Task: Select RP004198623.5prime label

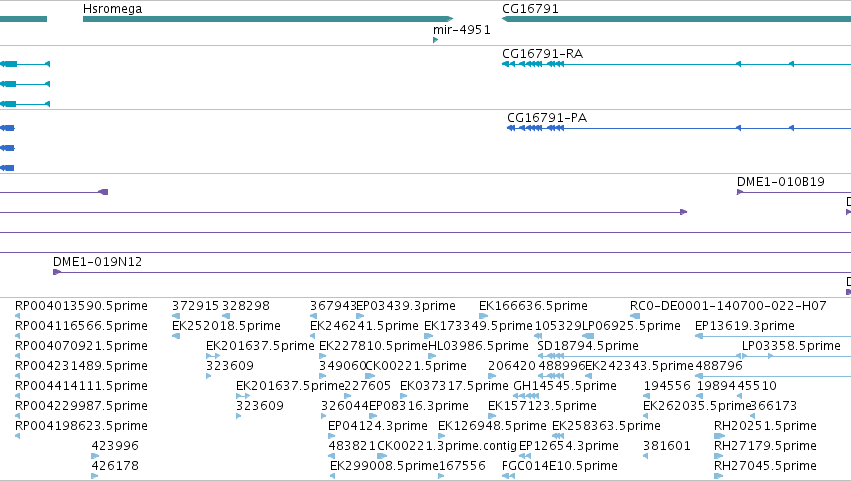Action: (x=81, y=426)
